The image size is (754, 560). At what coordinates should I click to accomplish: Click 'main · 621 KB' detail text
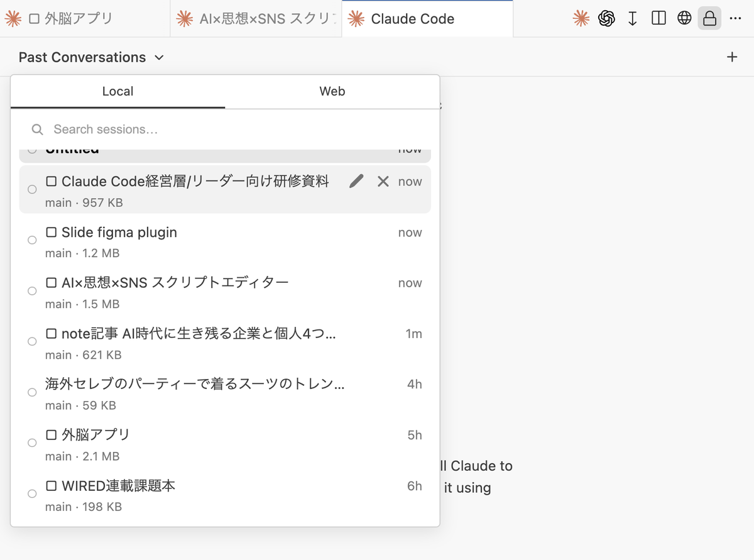[x=84, y=355]
